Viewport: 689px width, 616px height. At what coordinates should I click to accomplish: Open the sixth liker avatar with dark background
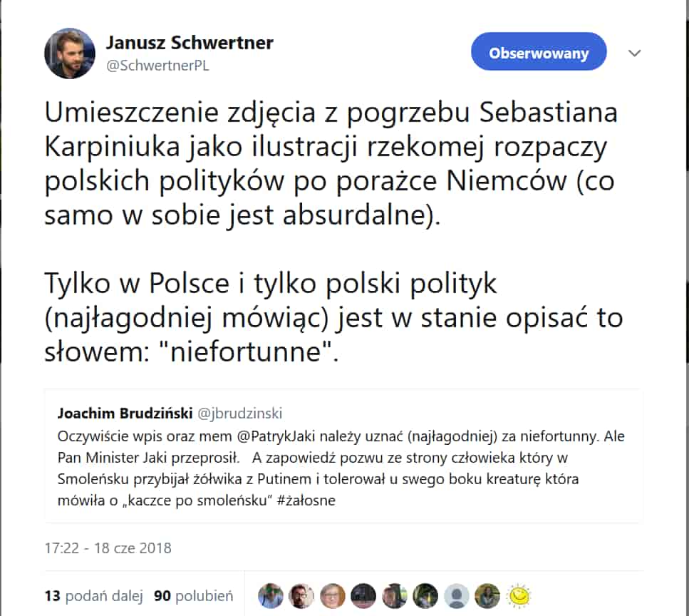tap(425, 596)
